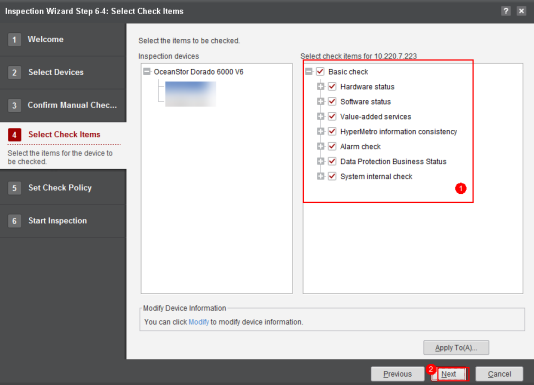The width and height of the screenshot is (534, 385).
Task: Click step 6 Start Inspection icon
Action: [14, 221]
